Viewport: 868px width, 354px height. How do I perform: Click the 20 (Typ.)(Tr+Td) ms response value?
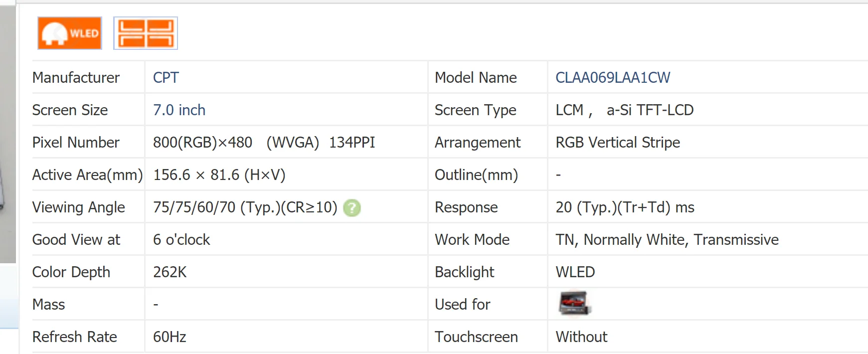click(x=625, y=207)
